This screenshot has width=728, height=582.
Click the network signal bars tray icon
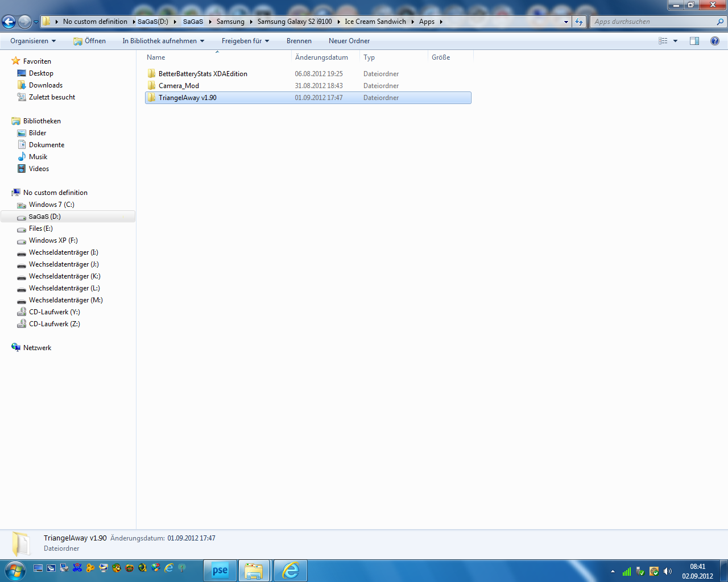click(627, 571)
